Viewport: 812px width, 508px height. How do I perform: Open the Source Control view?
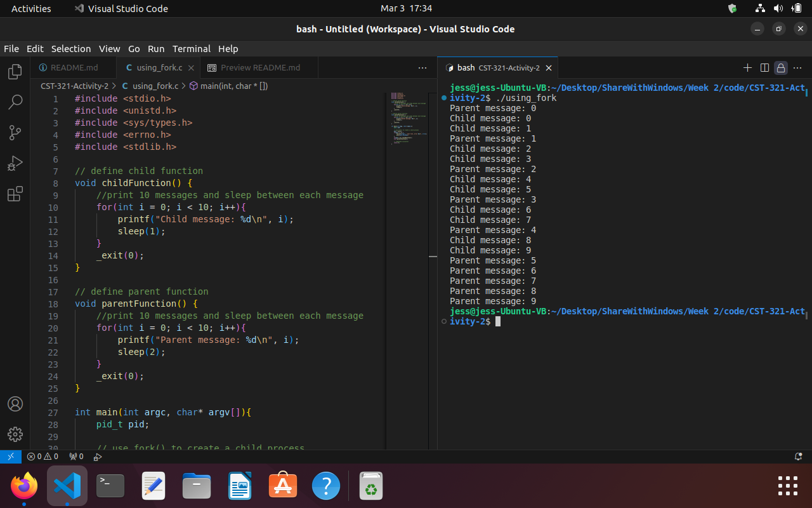coord(15,133)
